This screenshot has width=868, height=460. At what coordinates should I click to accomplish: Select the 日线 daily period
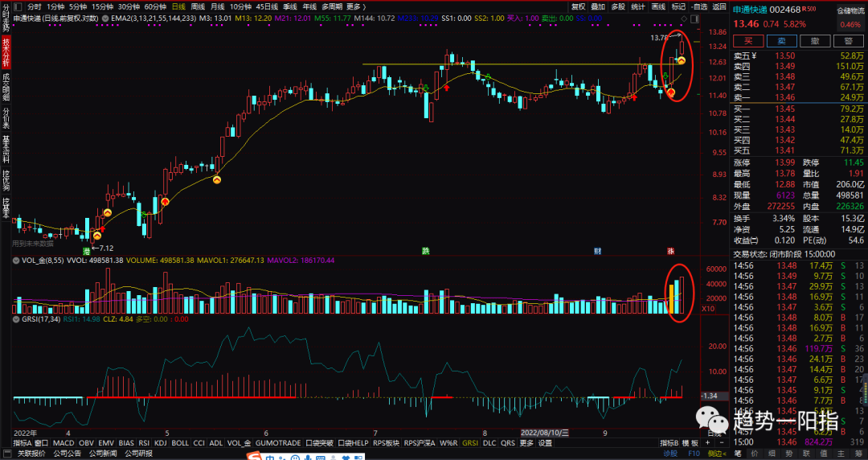click(178, 6)
